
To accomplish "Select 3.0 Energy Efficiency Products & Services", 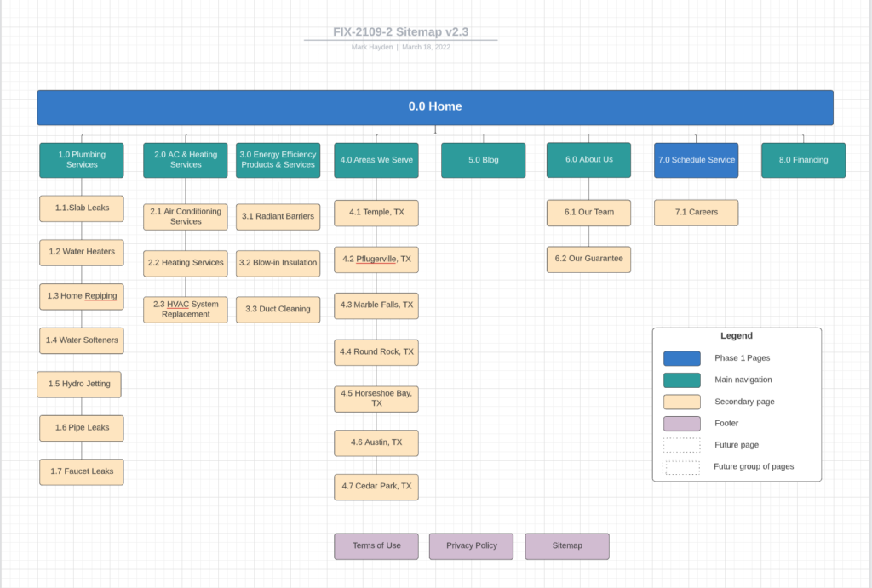I will tap(278, 160).
